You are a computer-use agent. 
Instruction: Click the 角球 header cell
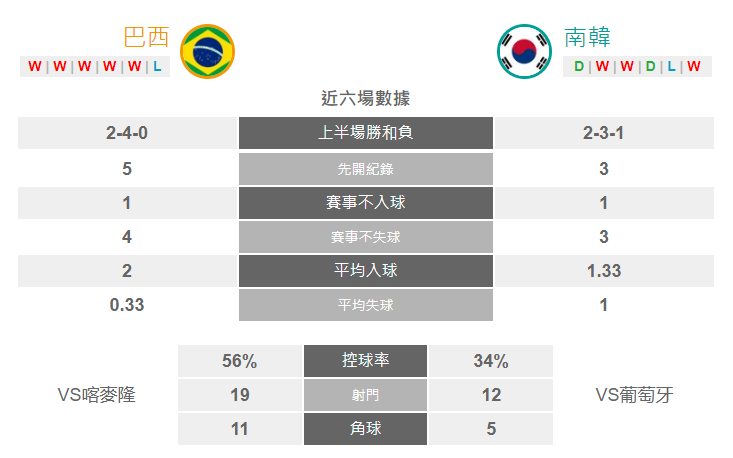pyautogui.click(x=365, y=429)
